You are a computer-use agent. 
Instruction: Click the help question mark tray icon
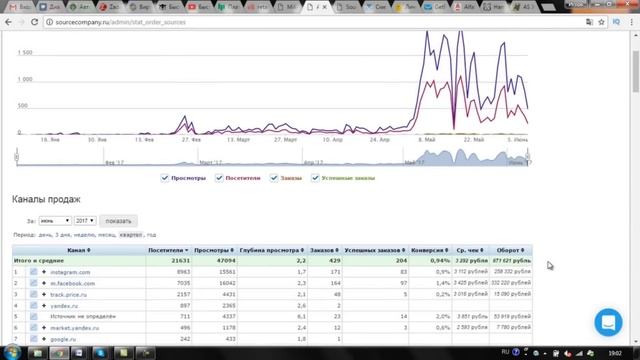pyautogui.click(x=516, y=352)
